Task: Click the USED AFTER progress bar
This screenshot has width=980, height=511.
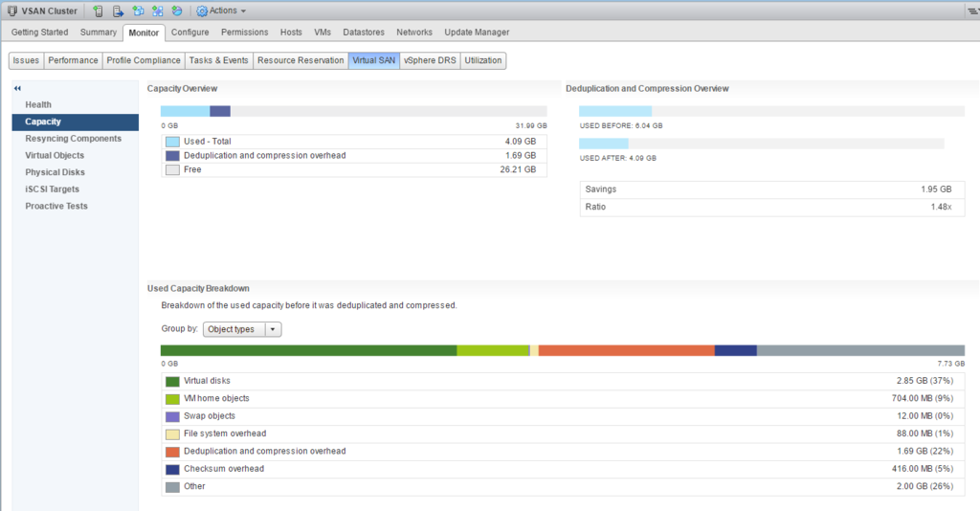Action: tap(761, 144)
